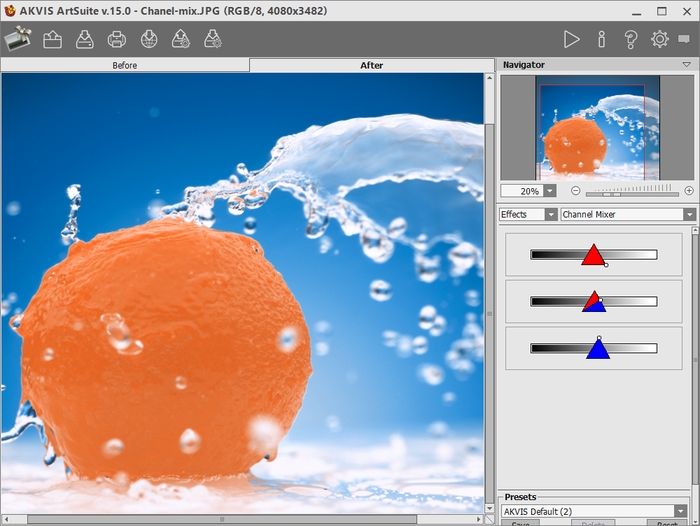Click the horizontal scrollbar left arrow
This screenshot has width=700, height=526.
6,519
